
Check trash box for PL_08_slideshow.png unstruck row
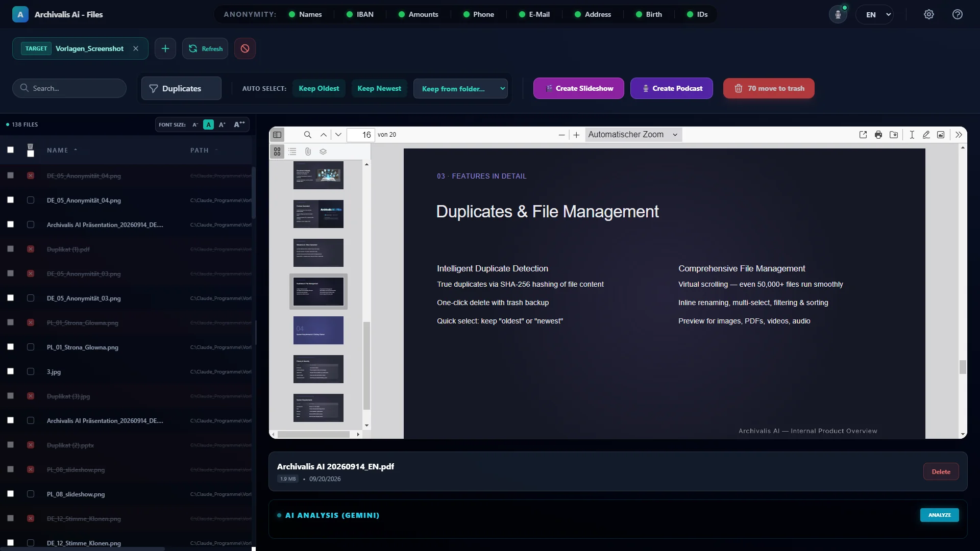31,494
